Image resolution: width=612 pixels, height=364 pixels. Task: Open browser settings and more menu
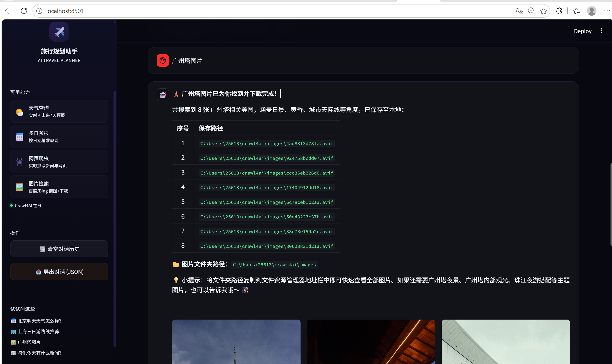pyautogui.click(x=607, y=11)
